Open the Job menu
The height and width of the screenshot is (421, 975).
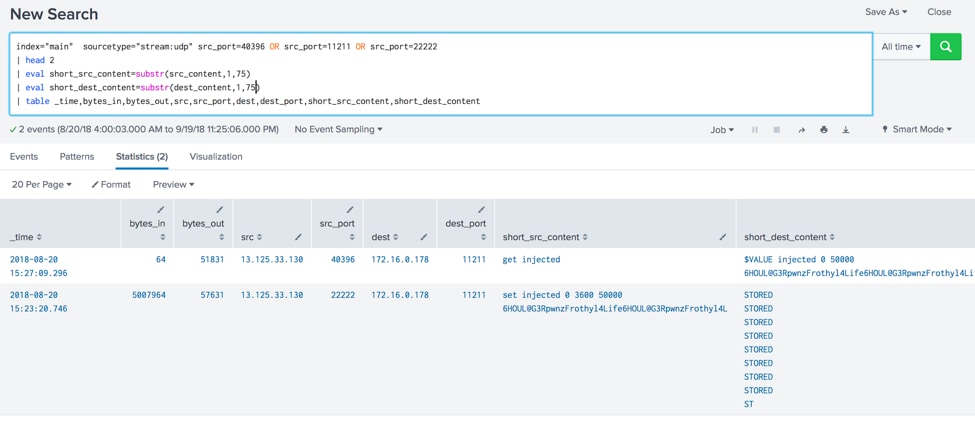722,129
